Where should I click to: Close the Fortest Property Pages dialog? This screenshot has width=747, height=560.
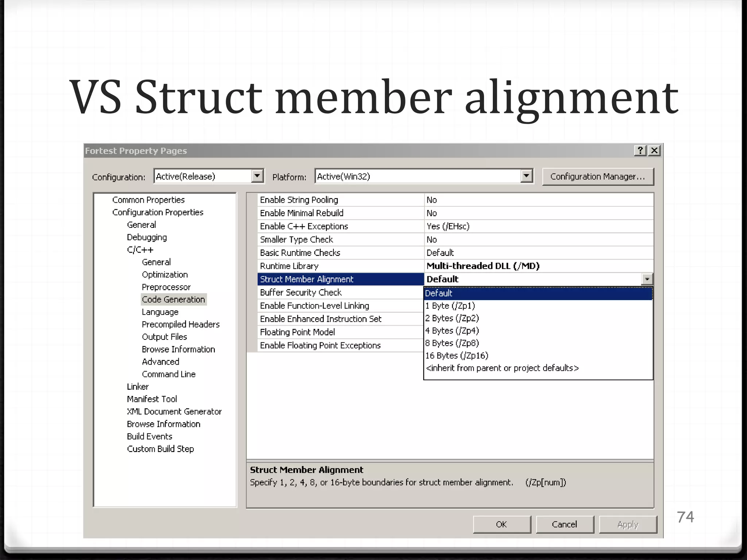coord(654,151)
